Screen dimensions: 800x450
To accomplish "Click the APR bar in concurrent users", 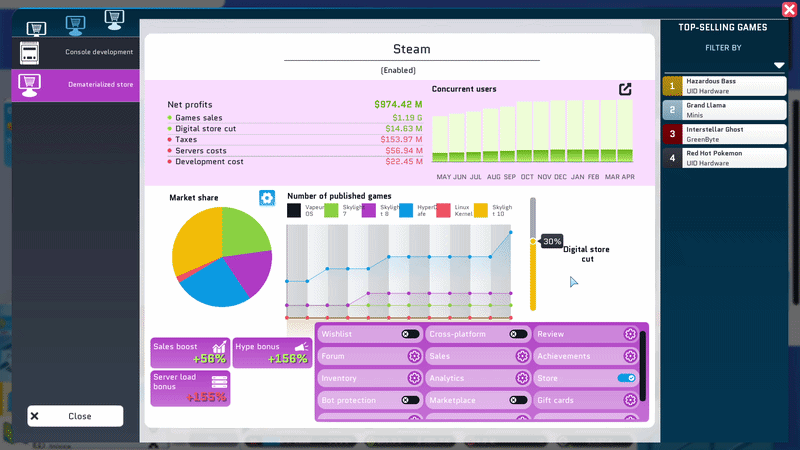I will click(x=625, y=131).
